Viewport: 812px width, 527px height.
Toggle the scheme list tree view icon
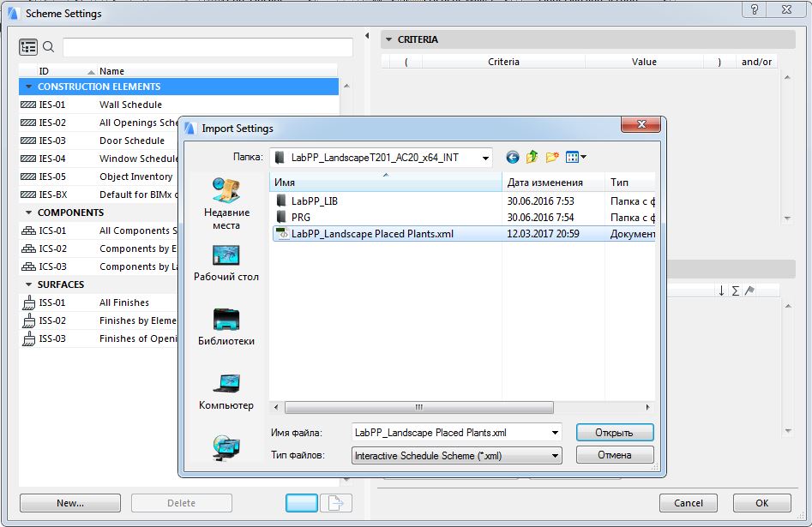click(x=28, y=47)
